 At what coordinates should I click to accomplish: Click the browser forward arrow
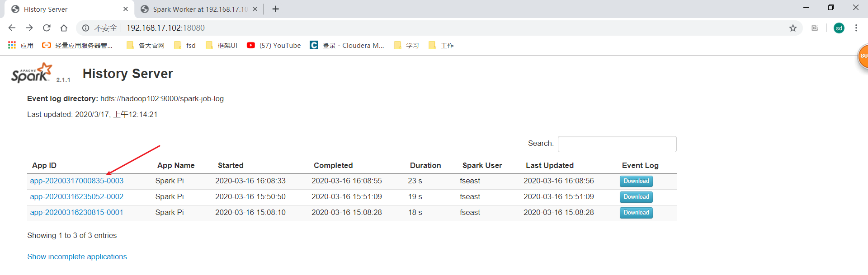(x=29, y=28)
